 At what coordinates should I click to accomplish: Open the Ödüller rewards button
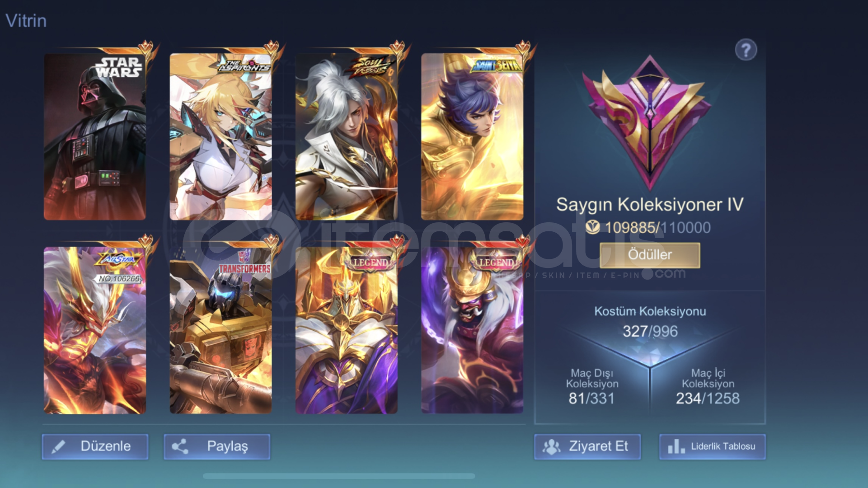coord(650,255)
